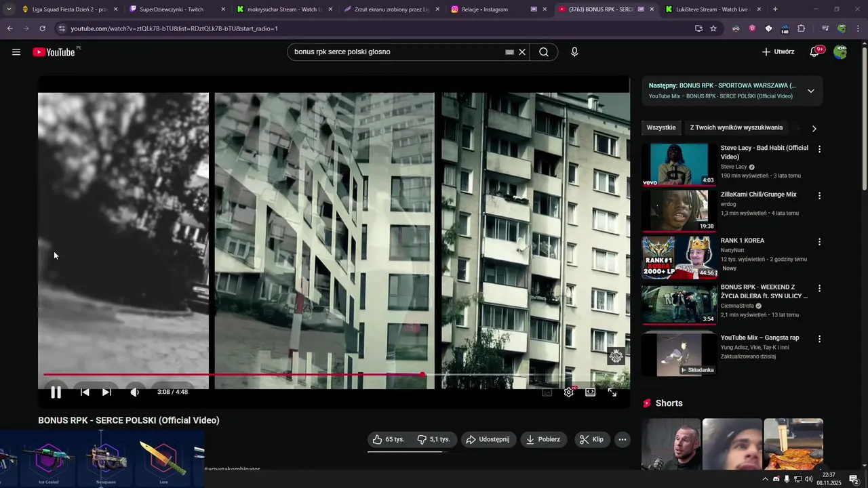
Task: Expand the YouTube Mix playlist panel
Action: [810, 91]
